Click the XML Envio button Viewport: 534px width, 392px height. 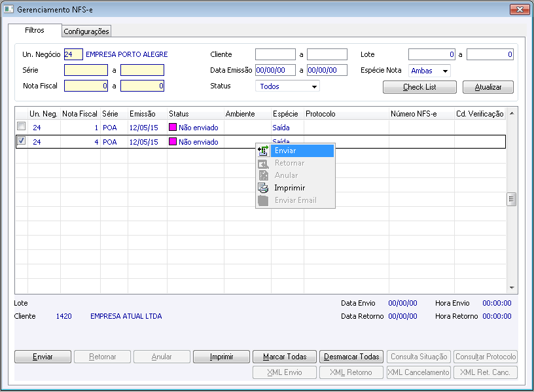click(x=285, y=372)
